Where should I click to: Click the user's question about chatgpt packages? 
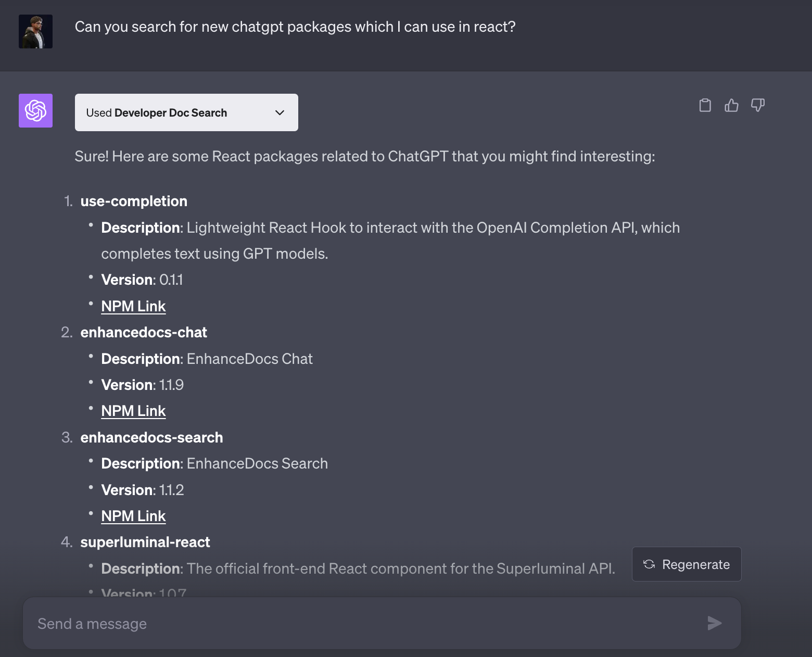coord(295,27)
